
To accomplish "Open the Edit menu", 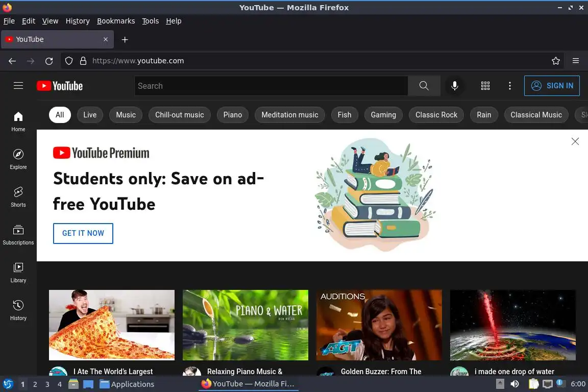I will click(x=29, y=21).
